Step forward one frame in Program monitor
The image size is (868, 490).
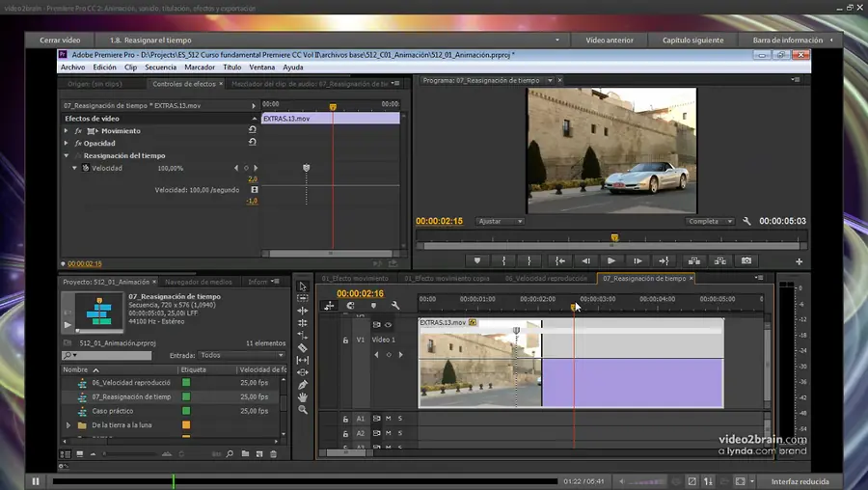point(637,260)
